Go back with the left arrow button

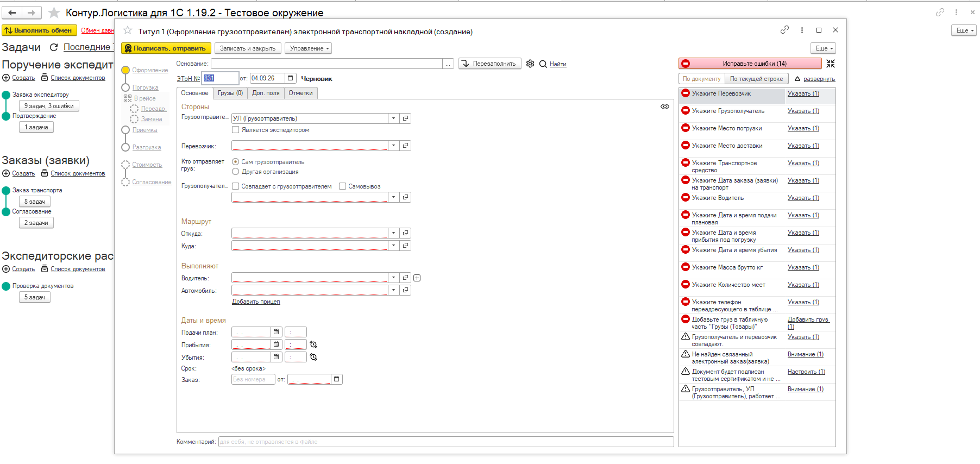click(12, 12)
